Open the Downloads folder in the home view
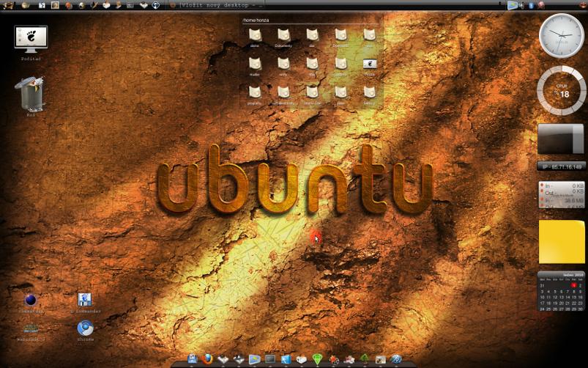 (340, 35)
